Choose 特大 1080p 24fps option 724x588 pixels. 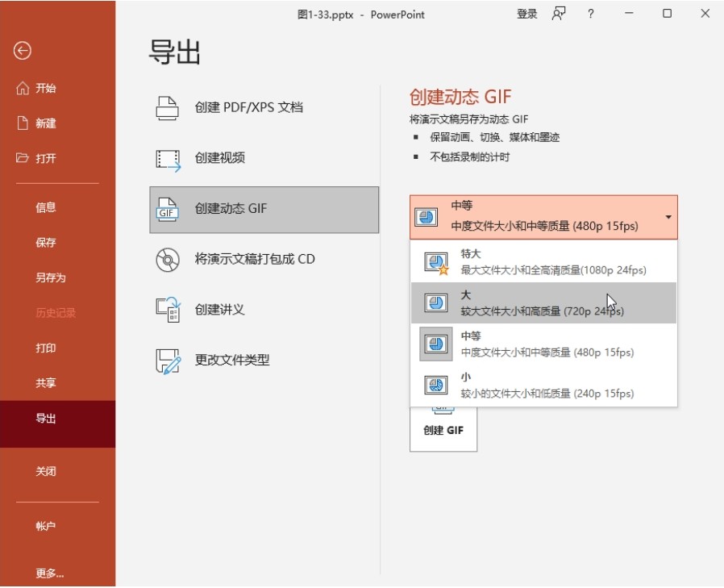pyautogui.click(x=543, y=262)
